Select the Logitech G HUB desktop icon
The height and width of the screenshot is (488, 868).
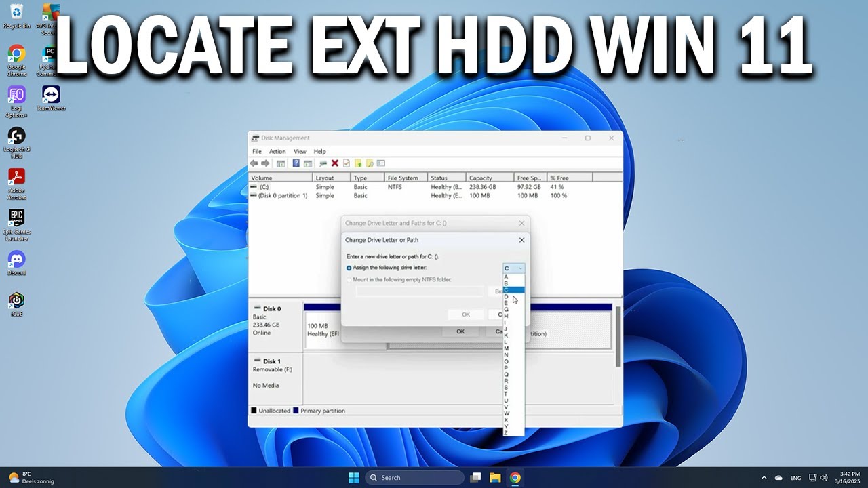tap(16, 143)
